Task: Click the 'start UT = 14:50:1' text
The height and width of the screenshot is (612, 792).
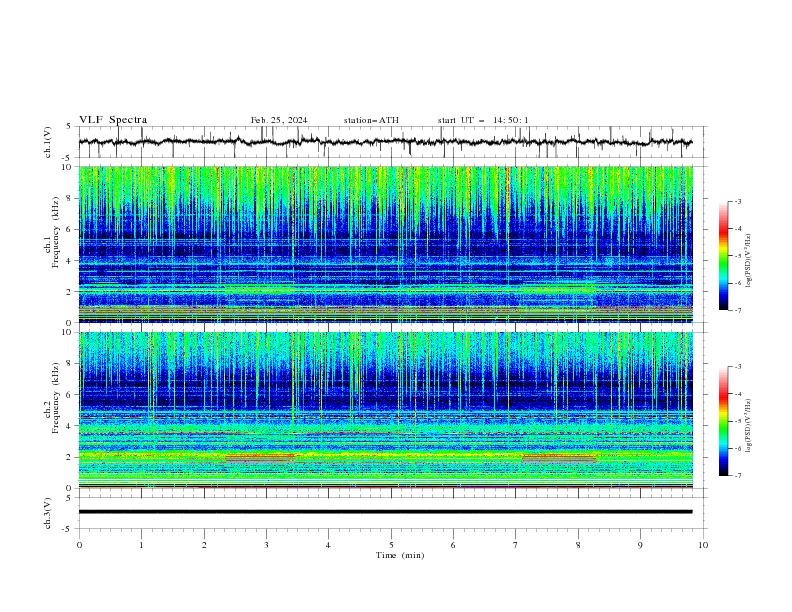Action: [483, 120]
